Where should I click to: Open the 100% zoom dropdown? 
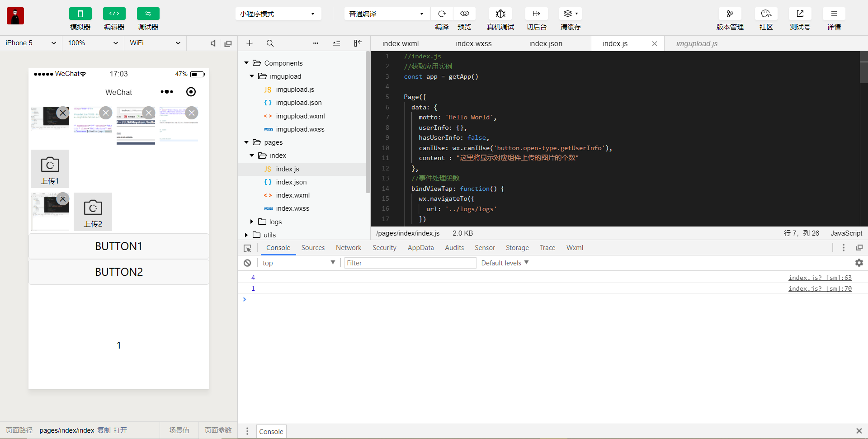coord(93,43)
